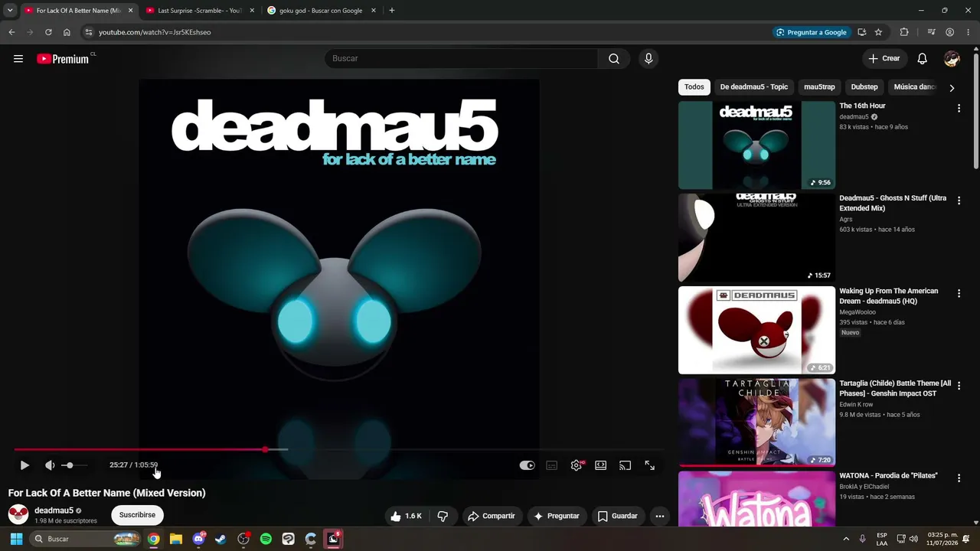Open The 16th Hour video thumbnail

[x=756, y=145]
